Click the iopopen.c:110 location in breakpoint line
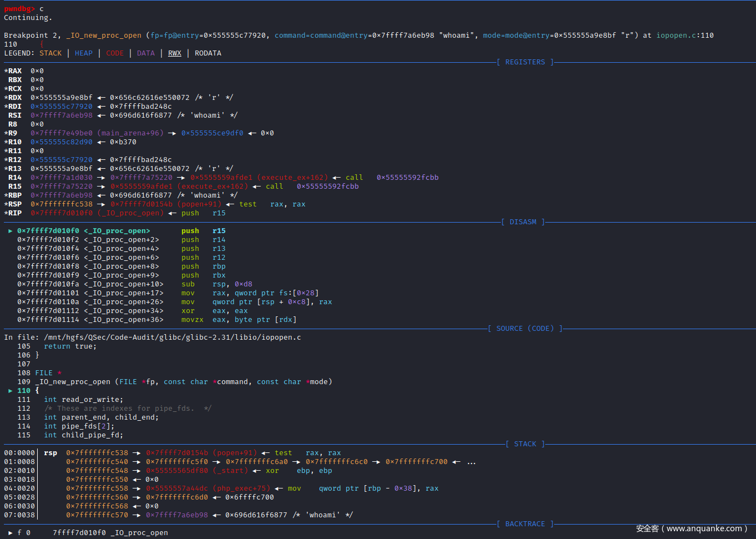 tap(685, 36)
